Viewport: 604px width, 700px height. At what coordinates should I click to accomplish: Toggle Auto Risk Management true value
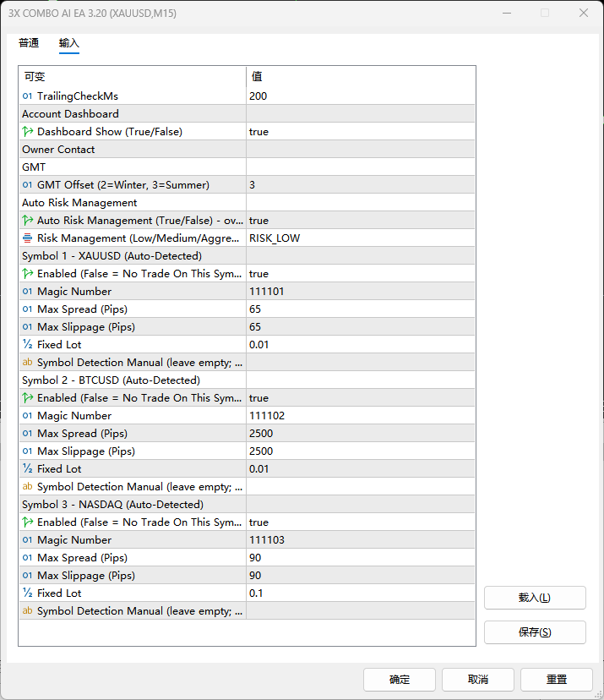coord(361,221)
